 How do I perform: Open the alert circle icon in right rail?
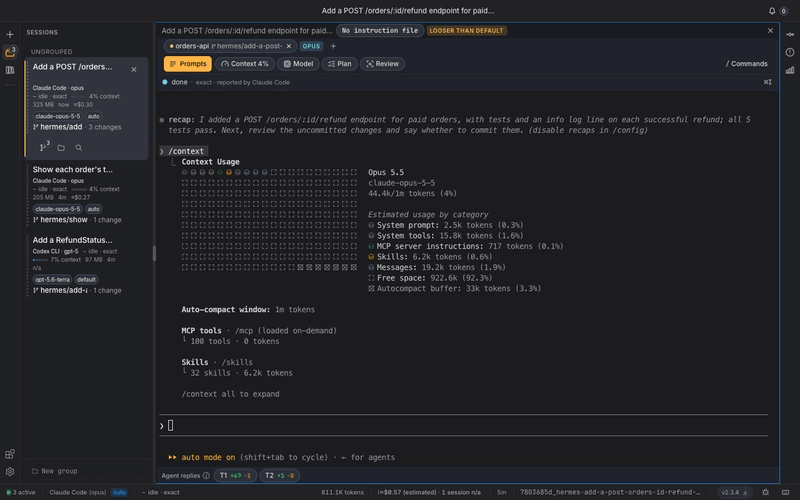pyautogui.click(x=790, y=52)
